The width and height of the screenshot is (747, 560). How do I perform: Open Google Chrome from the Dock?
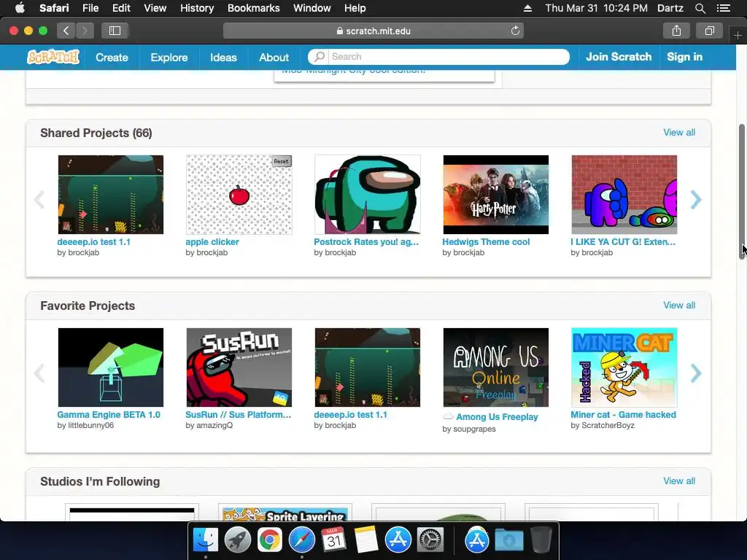pos(270,540)
